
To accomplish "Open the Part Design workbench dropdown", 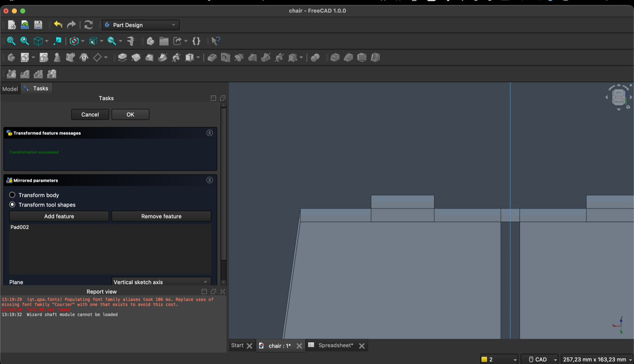I will [141, 25].
